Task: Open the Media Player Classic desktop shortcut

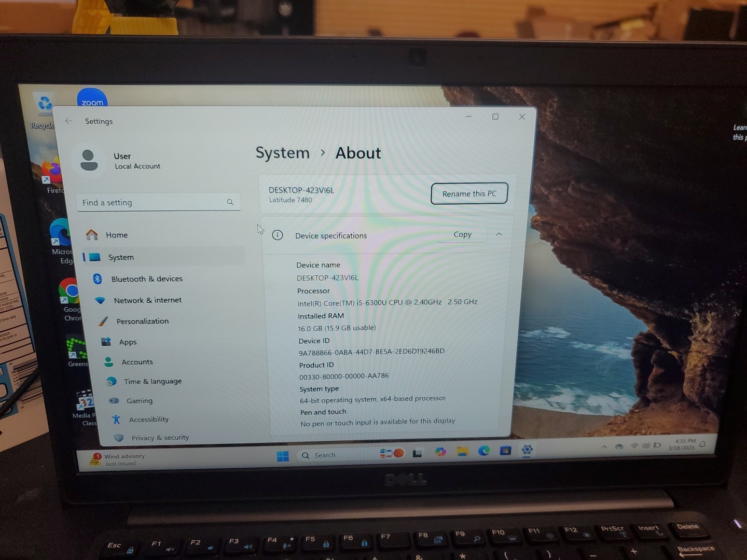Action: 85,408
